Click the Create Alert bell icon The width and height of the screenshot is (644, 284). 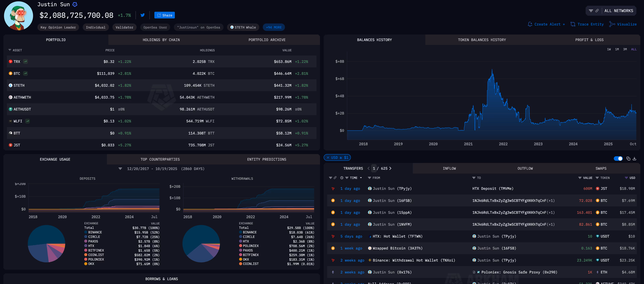click(x=530, y=24)
